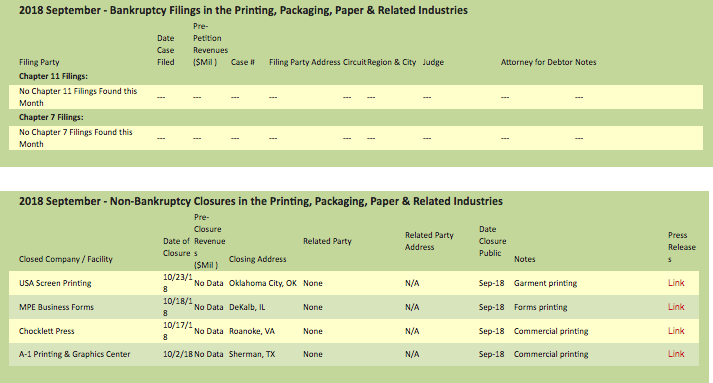Select 'No Chapter 11 Filings Found this Month'
The image size is (713, 383).
[x=78, y=97]
